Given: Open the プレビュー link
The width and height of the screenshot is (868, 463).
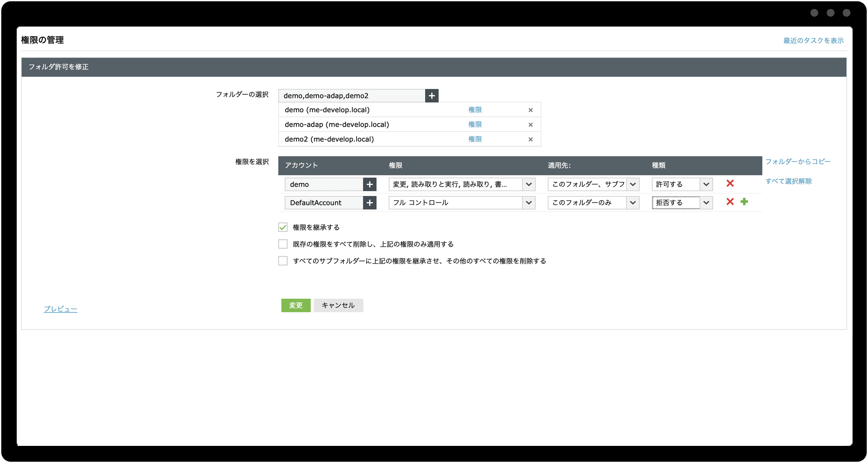Looking at the screenshot, I should (60, 309).
